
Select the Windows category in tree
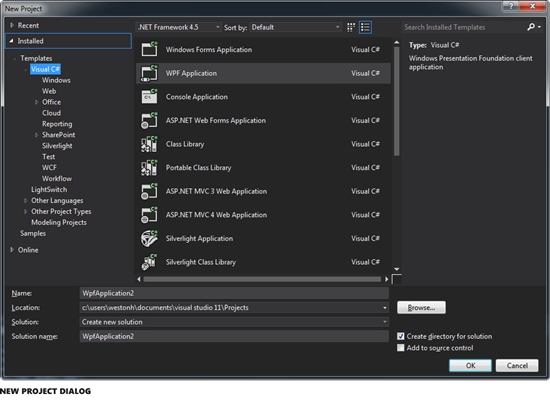coord(56,80)
